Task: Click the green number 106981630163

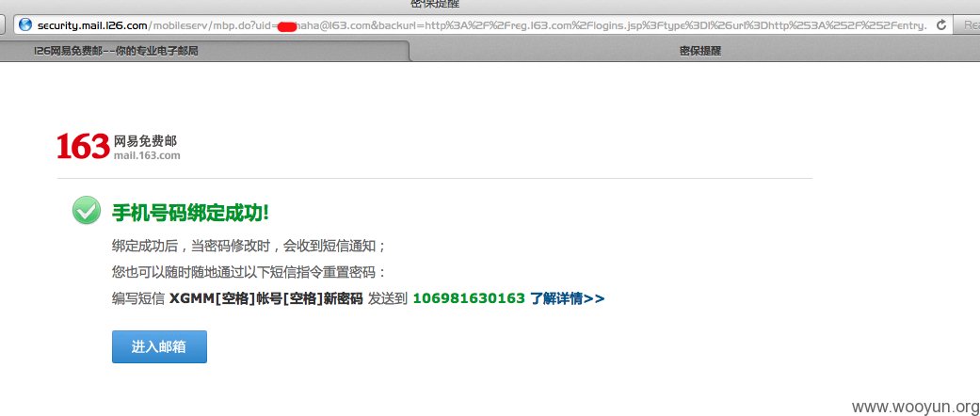Action: point(469,298)
